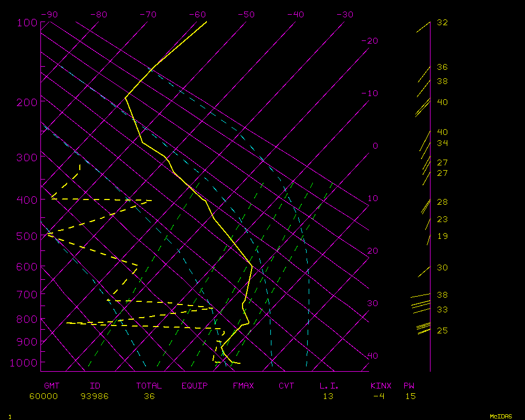
Task: Click the CVT header label
Action: pyautogui.click(x=286, y=386)
